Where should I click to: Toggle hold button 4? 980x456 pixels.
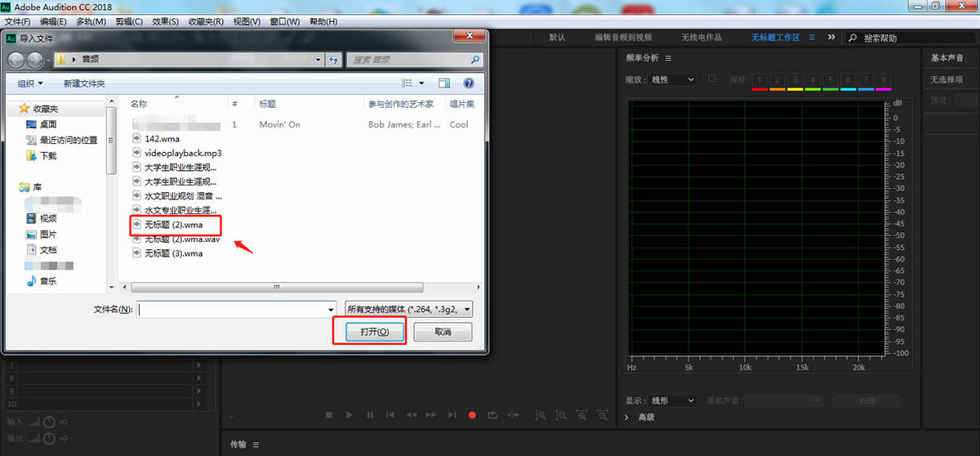[813, 79]
